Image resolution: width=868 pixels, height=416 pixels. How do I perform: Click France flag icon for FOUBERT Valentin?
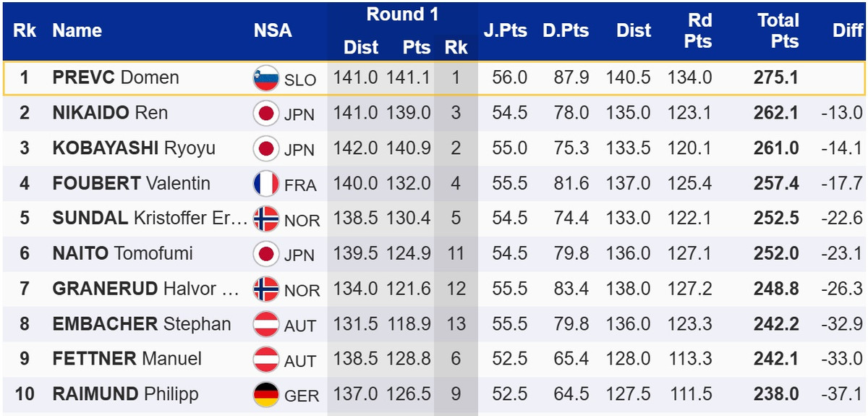(266, 184)
